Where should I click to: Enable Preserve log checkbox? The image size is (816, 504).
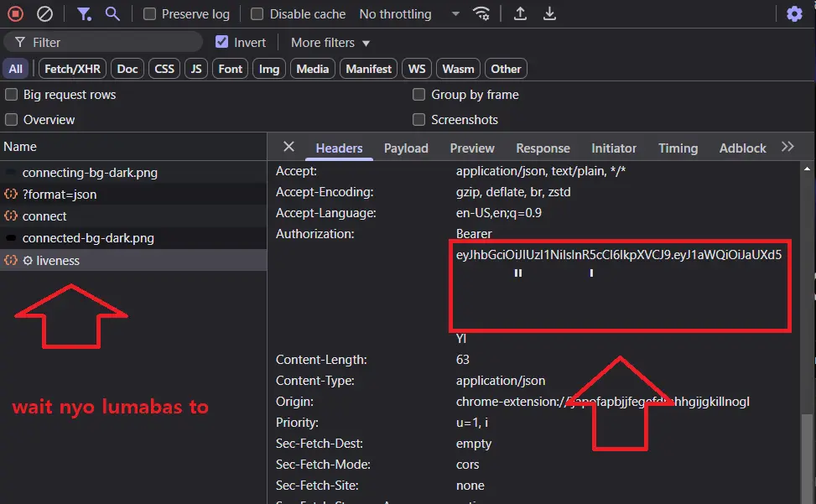(x=149, y=14)
